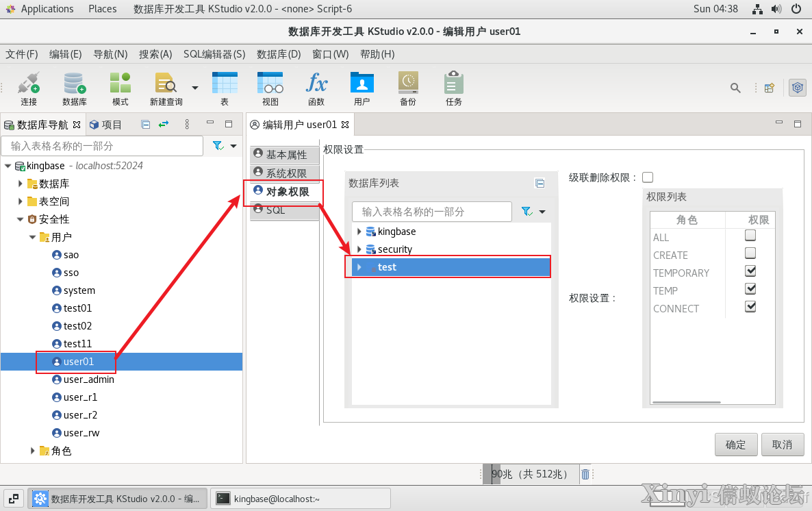Viewport: 812px width, 511px height.
Task: Enable the ALL permission checkbox
Action: tap(750, 236)
